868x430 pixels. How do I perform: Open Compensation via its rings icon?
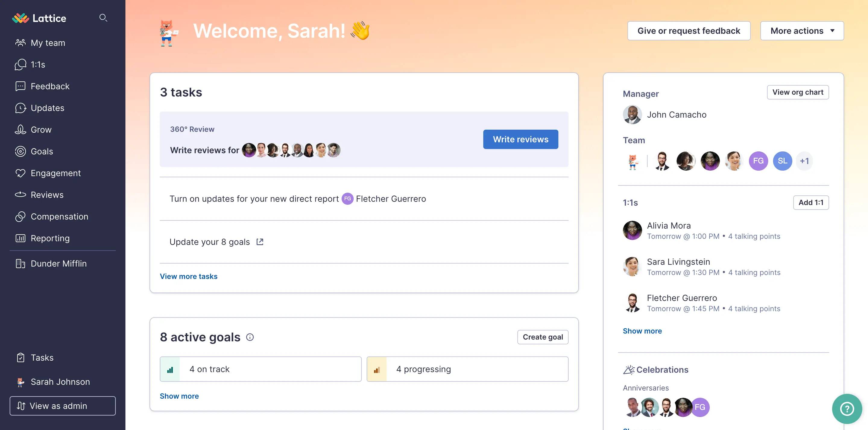click(20, 216)
